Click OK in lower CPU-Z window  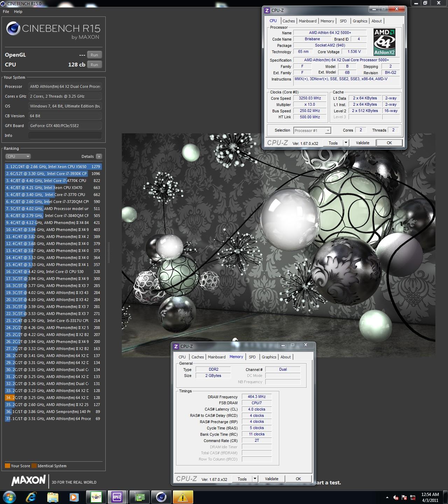(298, 479)
